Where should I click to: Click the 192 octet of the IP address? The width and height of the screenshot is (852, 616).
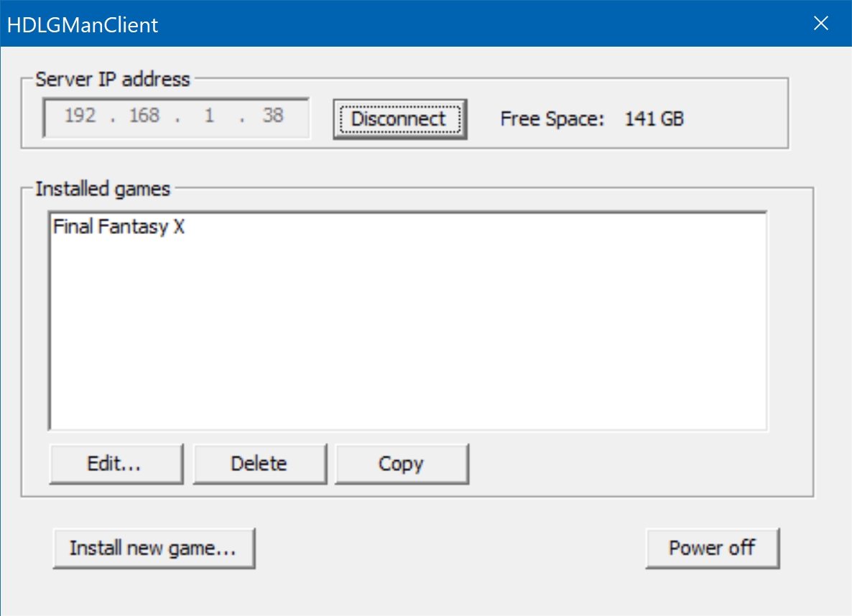pos(80,116)
